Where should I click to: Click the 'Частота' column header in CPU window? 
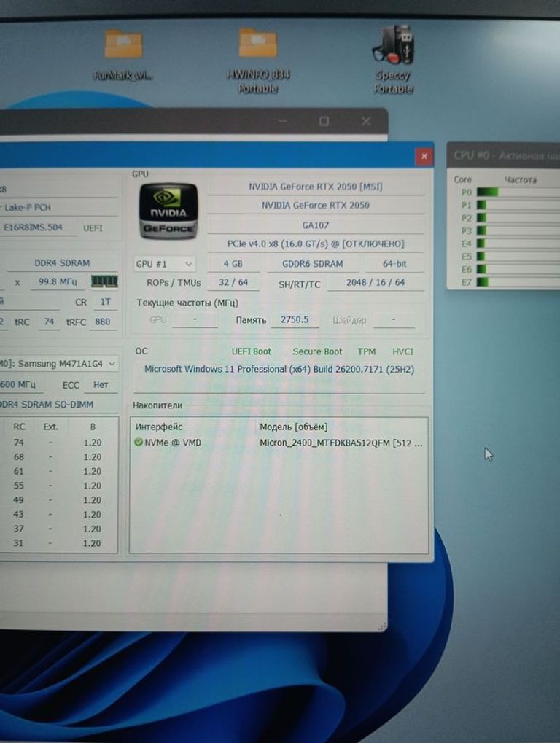coord(520,179)
